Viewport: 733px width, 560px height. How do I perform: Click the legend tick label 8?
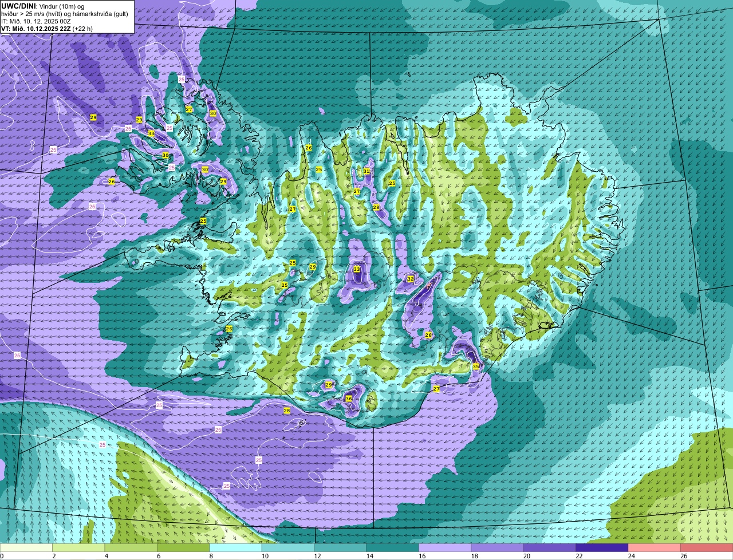tap(211, 556)
